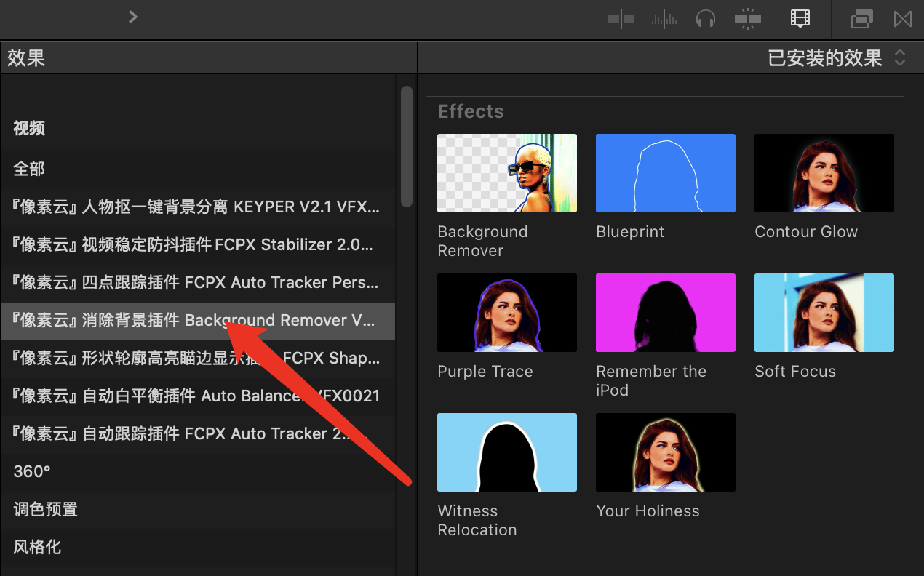Select the Your Holiness effect thumbnail
The width and height of the screenshot is (924, 576).
(x=666, y=452)
